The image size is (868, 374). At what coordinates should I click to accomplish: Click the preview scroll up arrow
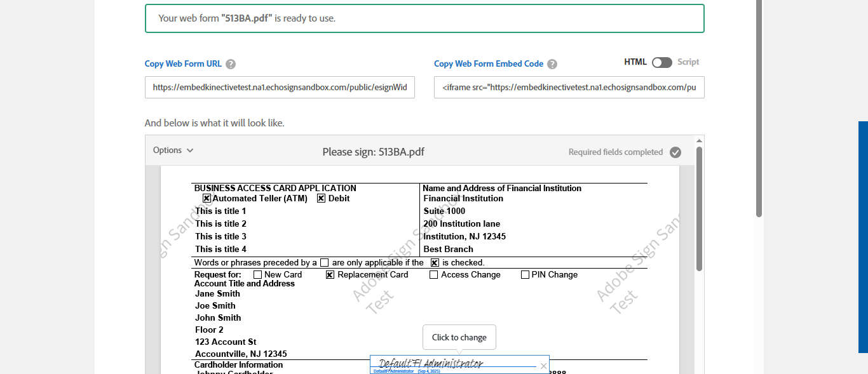coord(699,140)
